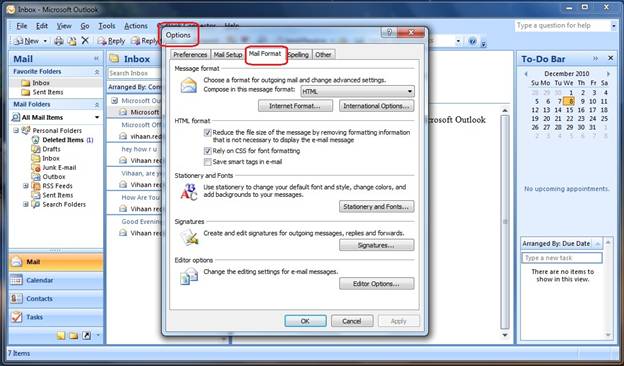Image resolution: width=624 pixels, height=366 pixels.
Task: Click the Internet Format button
Action: coord(295,106)
